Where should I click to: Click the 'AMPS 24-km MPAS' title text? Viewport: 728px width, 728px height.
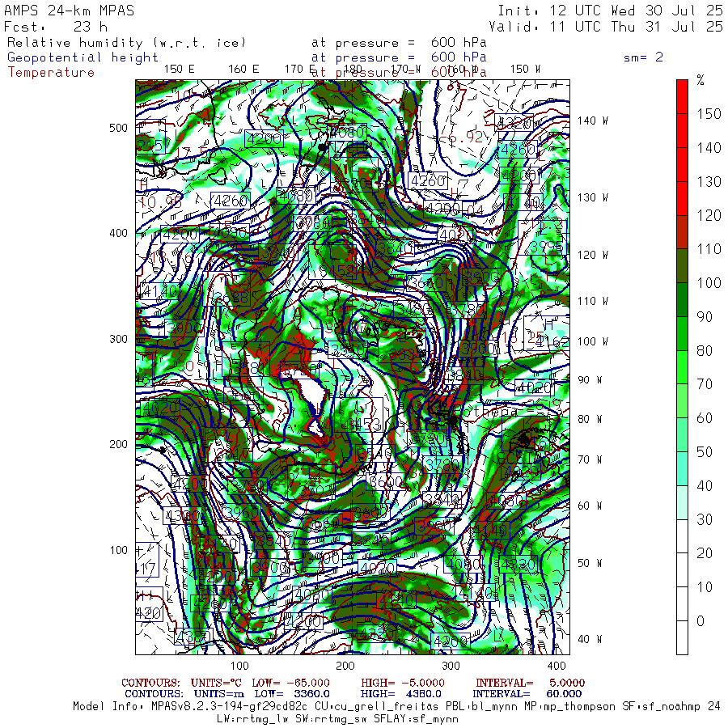pos(70,11)
